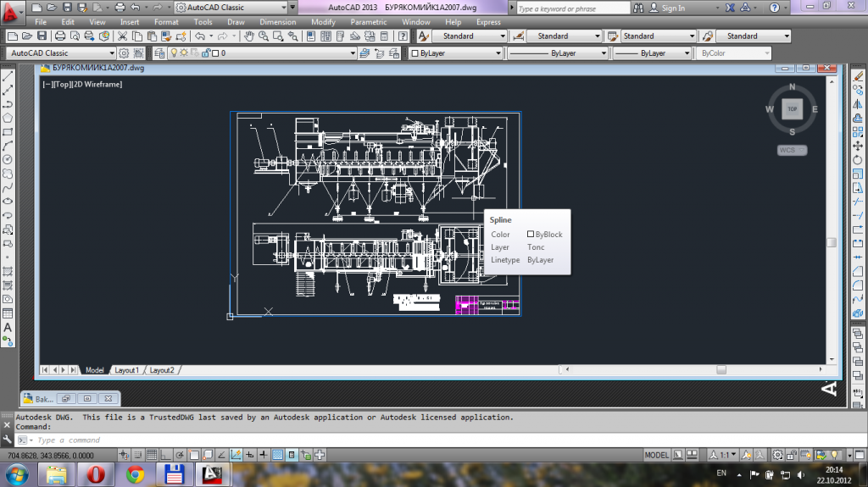
Task: Toggle Show Lineweight in status bar
Action: [x=264, y=455]
